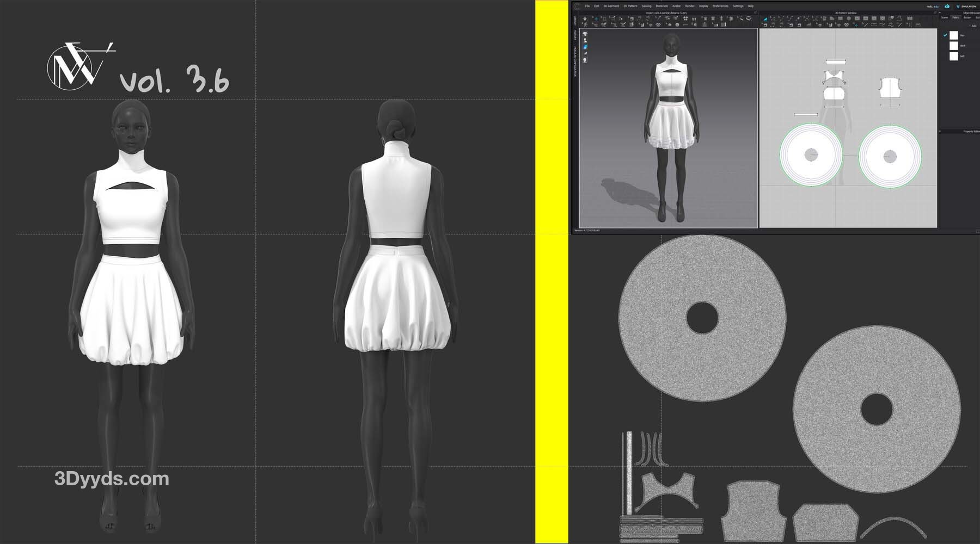Viewport: 980px width, 544px height.
Task: Click the garment display shirt icon in 3D viewport
Action: pyautogui.click(x=585, y=34)
